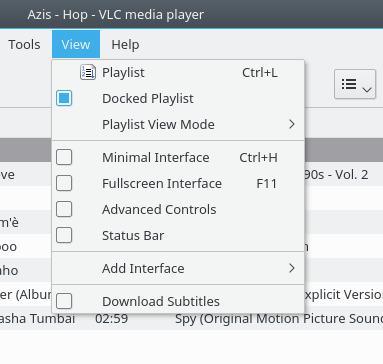Click the Fullscreen Interface label

coord(162,183)
